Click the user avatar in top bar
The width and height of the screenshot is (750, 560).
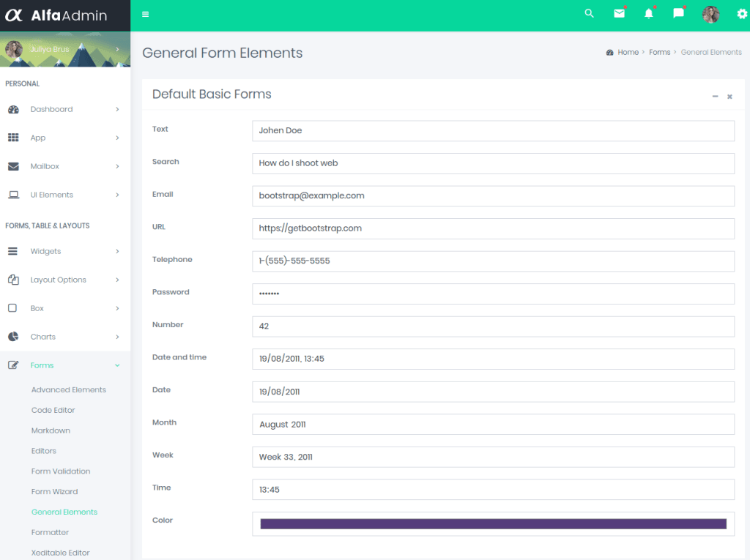(x=710, y=15)
